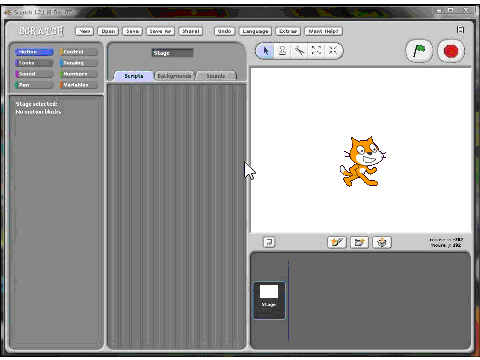Click the Share! button

tap(191, 31)
